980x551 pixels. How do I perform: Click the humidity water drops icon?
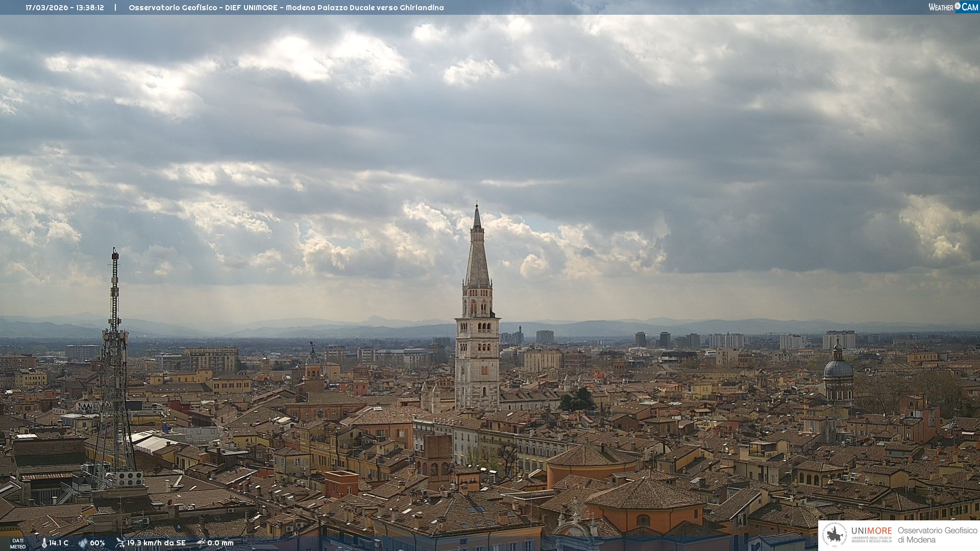(x=83, y=543)
